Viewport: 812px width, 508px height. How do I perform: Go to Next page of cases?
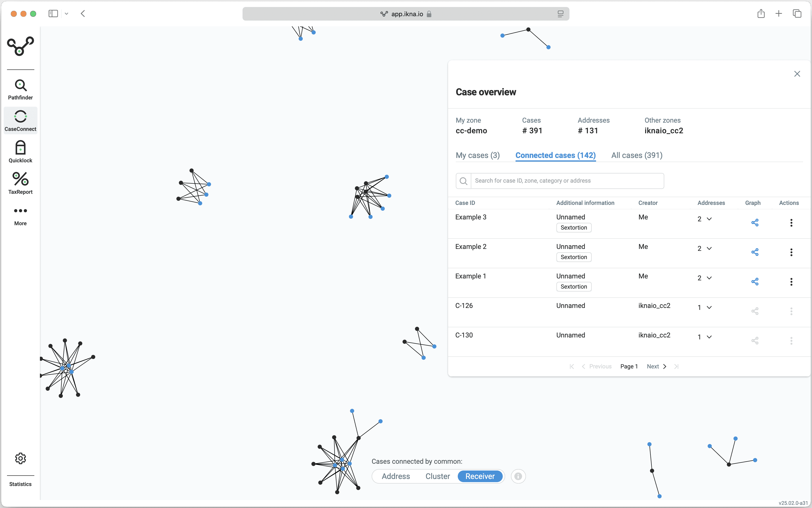[x=656, y=366]
